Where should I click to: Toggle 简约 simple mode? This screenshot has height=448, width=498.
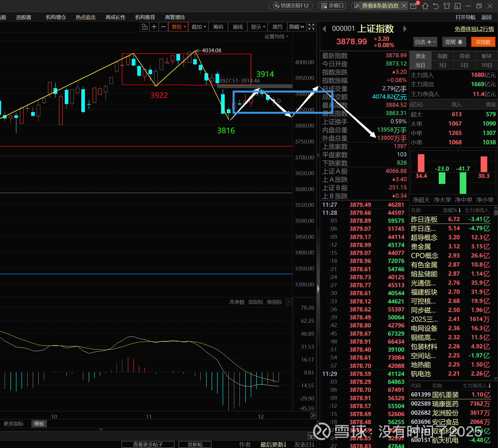click(x=278, y=27)
